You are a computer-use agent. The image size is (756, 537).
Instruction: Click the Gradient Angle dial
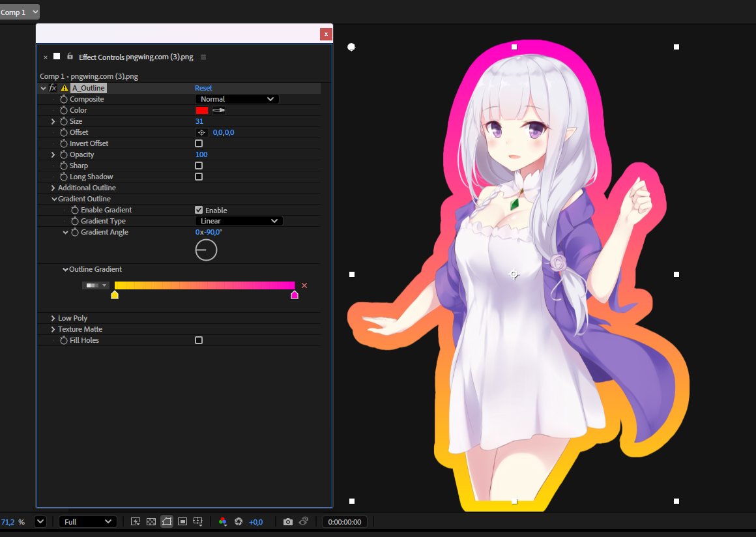207,250
